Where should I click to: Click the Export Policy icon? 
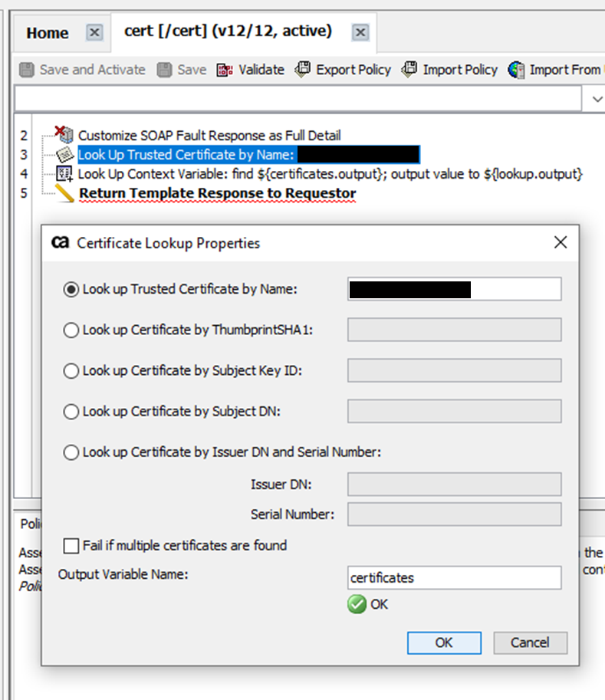(303, 69)
